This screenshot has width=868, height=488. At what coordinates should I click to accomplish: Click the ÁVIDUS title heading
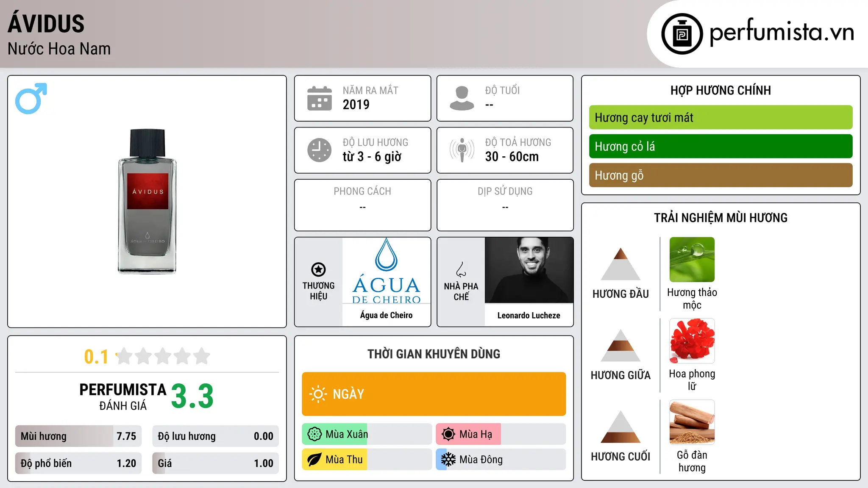coord(46,23)
